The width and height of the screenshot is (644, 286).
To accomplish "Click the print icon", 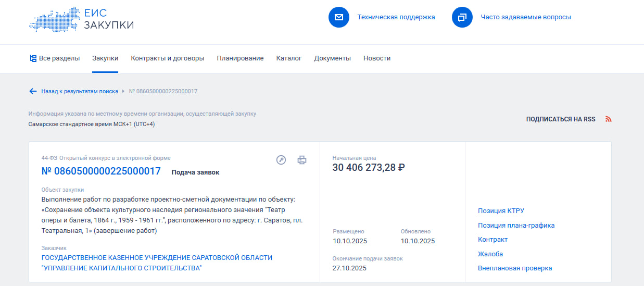I will tap(302, 160).
